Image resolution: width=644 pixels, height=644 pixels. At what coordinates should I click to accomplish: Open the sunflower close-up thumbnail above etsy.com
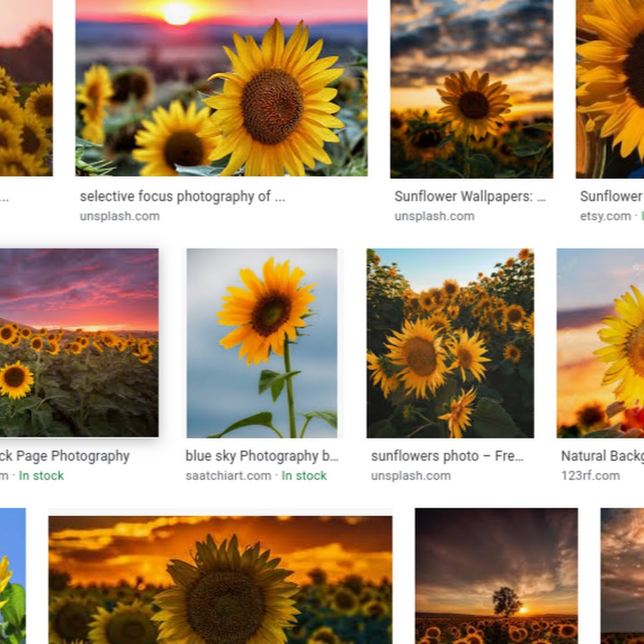[610, 89]
